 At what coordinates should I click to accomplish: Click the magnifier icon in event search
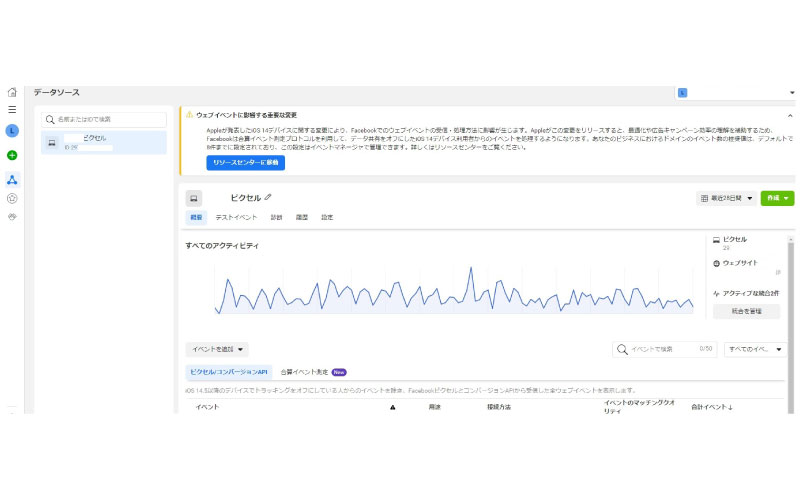point(622,349)
